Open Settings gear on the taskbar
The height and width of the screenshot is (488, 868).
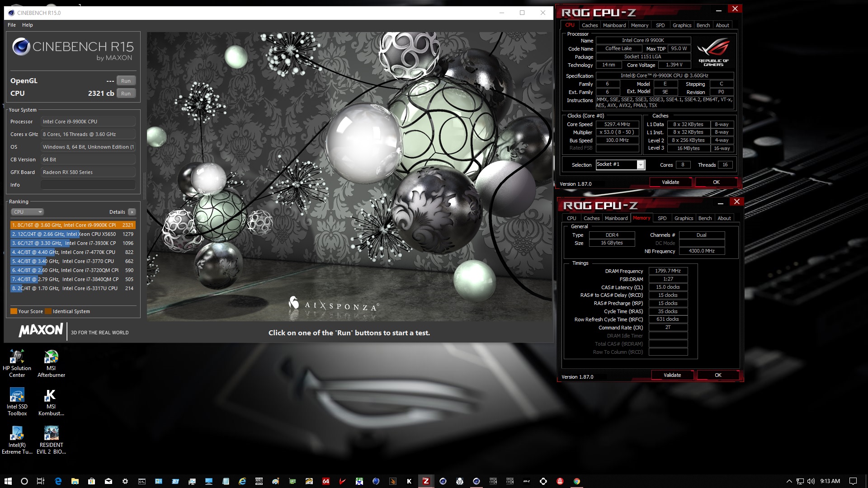(125, 481)
